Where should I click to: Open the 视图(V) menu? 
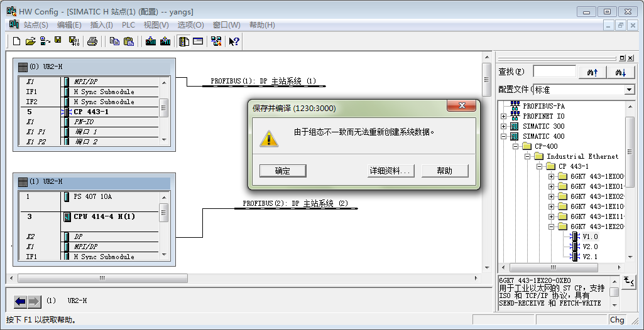(x=156, y=25)
